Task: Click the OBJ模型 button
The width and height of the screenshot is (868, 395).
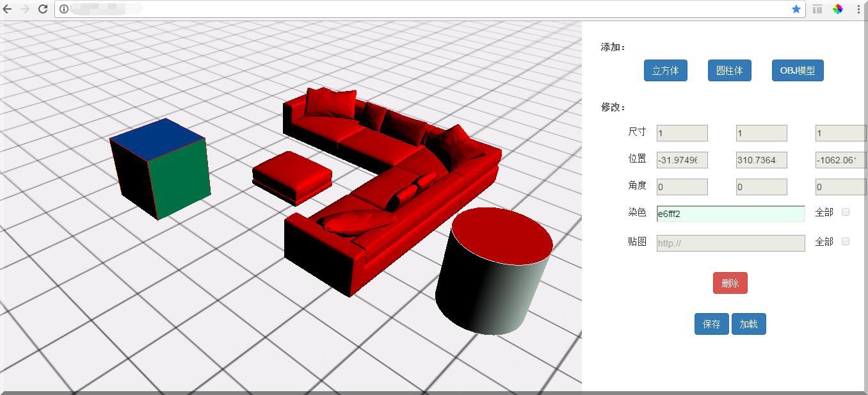Action: [797, 70]
